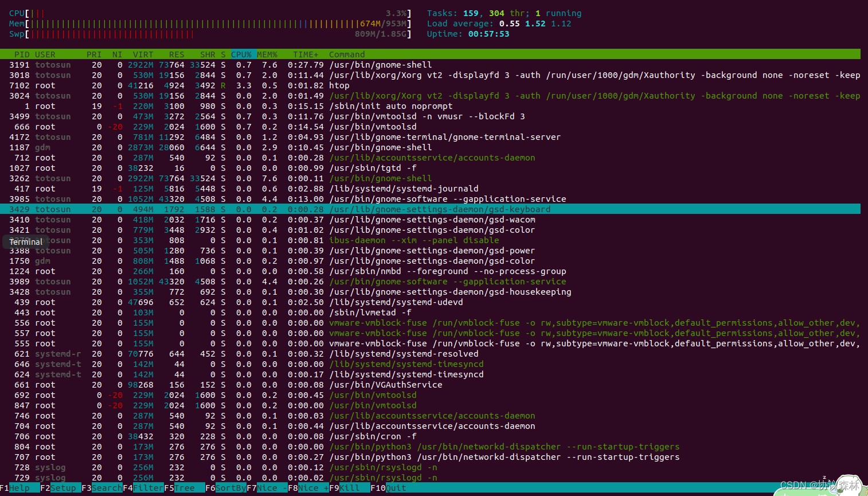This screenshot has width=868, height=496.
Task: Click F10 Quit to exit htop
Action: click(389, 488)
